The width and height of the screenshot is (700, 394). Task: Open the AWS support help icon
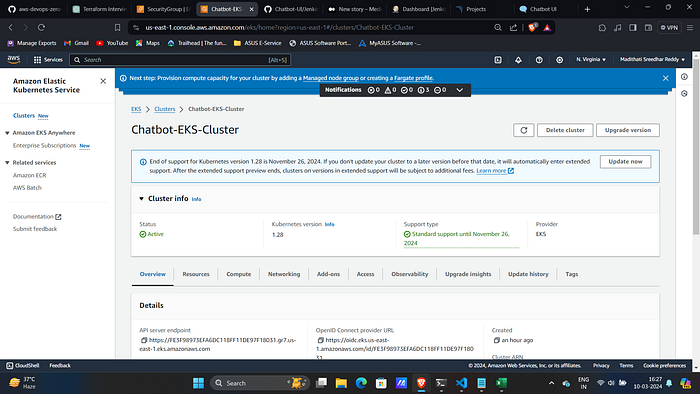(x=539, y=59)
